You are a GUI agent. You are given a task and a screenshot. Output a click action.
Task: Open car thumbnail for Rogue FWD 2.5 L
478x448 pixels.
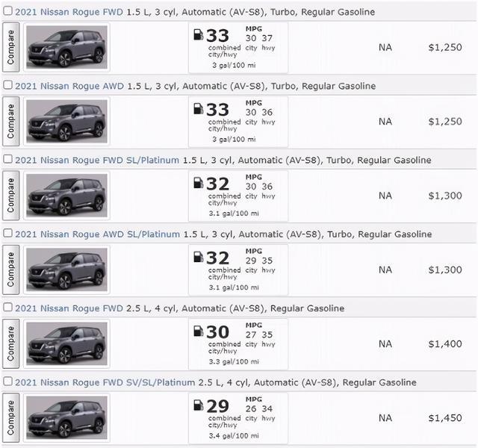[66, 343]
